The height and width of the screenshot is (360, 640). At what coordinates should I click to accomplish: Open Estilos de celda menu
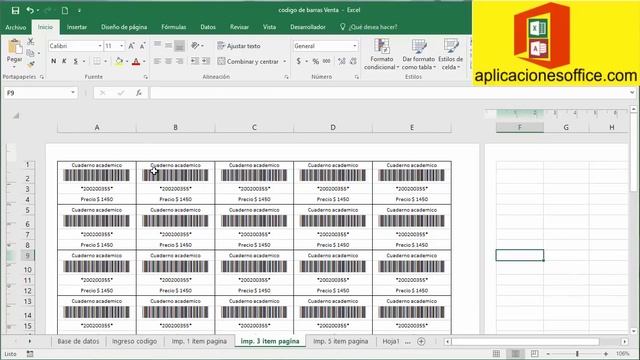click(450, 54)
